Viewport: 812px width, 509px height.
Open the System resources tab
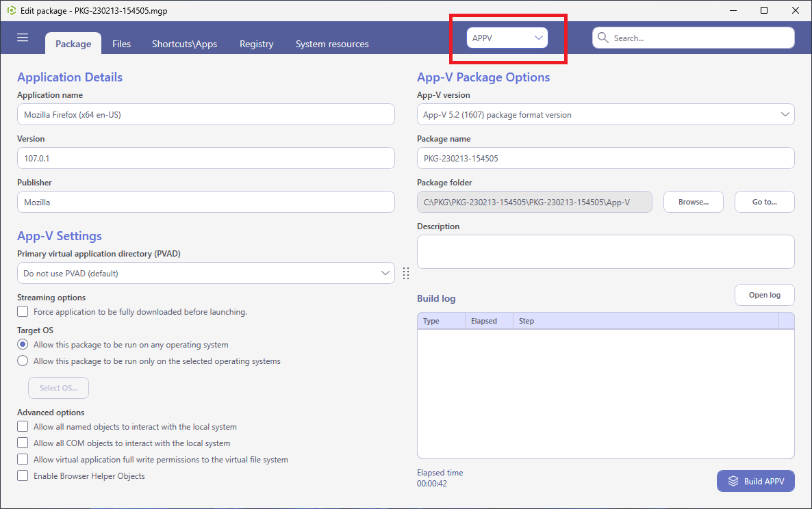(332, 44)
